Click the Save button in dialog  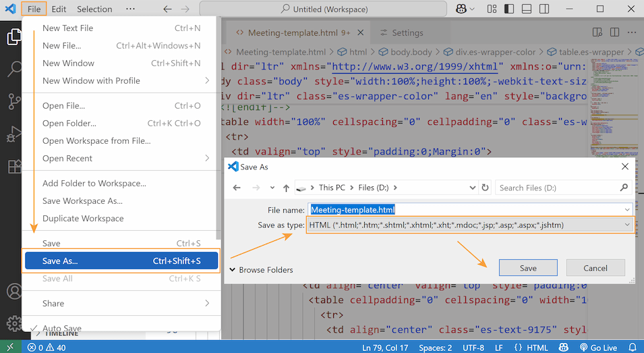coord(528,268)
